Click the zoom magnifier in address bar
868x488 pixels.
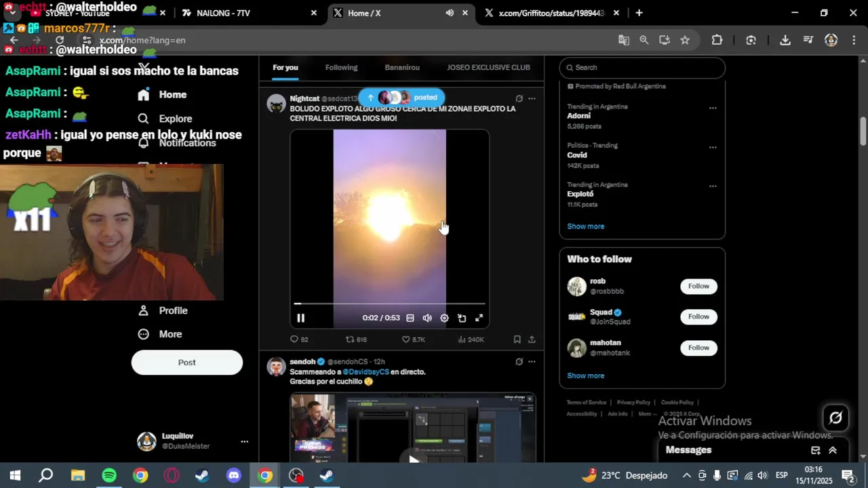point(644,40)
